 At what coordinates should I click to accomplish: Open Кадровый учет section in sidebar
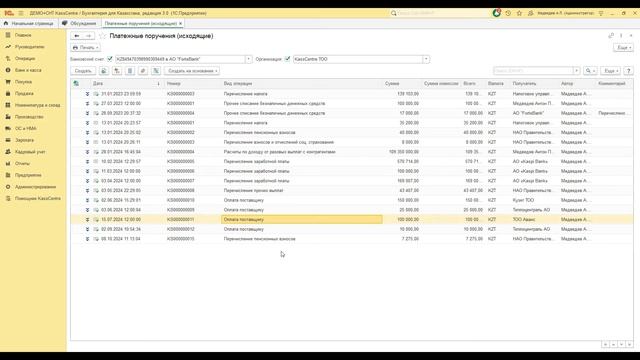[x=30, y=151]
